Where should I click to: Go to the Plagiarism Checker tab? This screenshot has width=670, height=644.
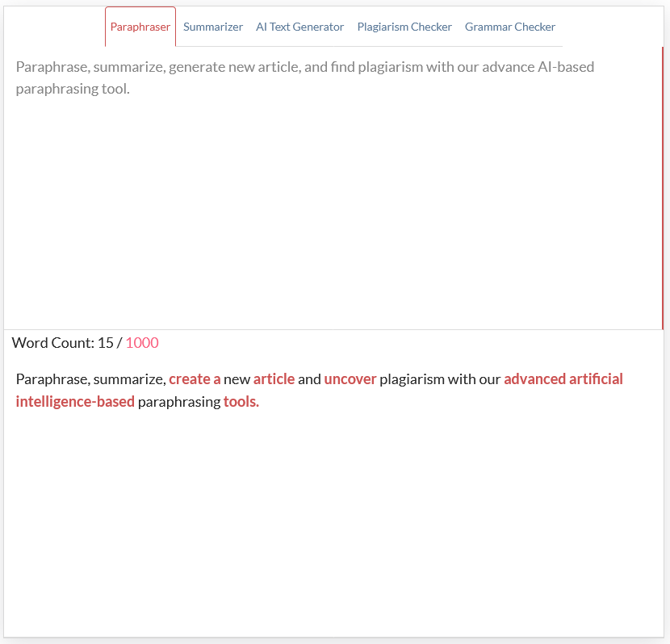click(404, 27)
